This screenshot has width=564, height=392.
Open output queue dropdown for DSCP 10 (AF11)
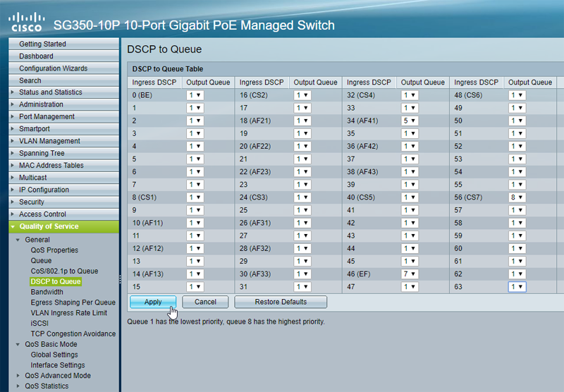[195, 223]
